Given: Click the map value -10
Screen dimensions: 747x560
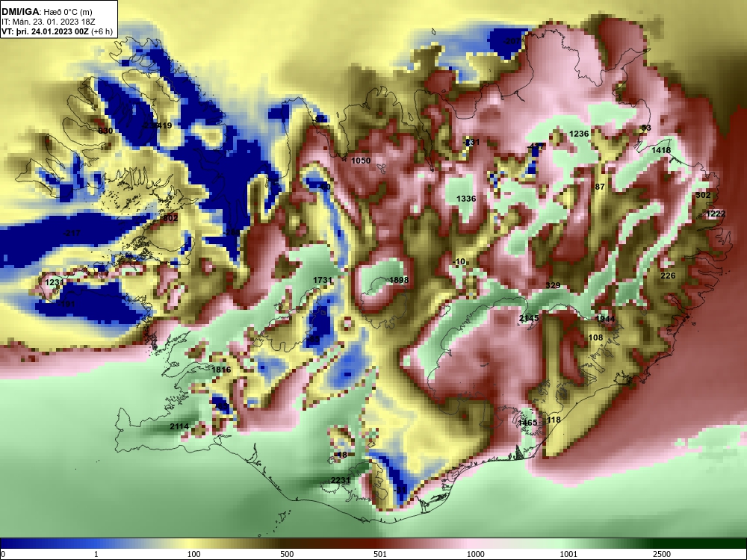Looking at the screenshot, I should (x=459, y=261).
